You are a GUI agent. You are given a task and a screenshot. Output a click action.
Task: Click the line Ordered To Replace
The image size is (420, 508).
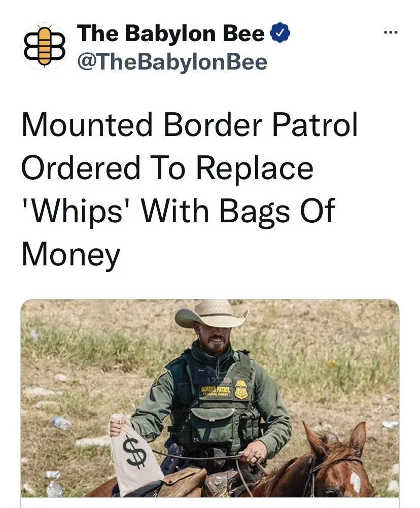pos(167,168)
